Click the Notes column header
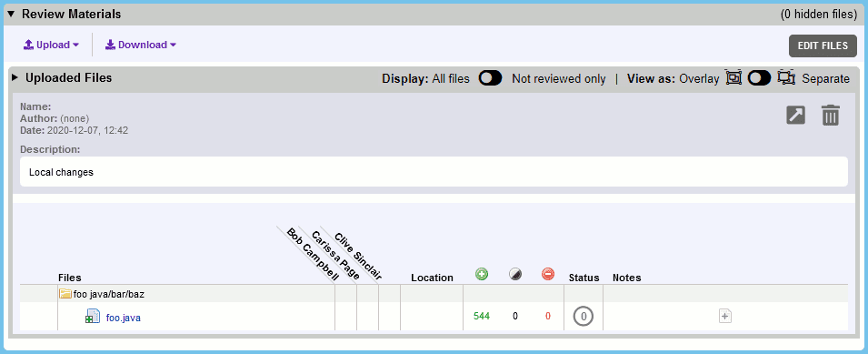Image resolution: width=868 pixels, height=354 pixels. [626, 278]
